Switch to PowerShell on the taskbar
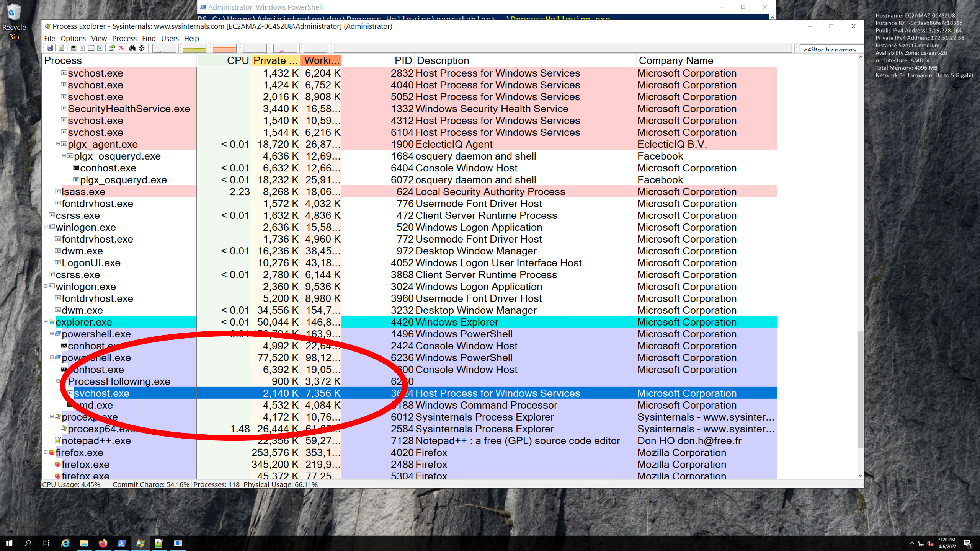This screenshot has width=980, height=551. [121, 543]
